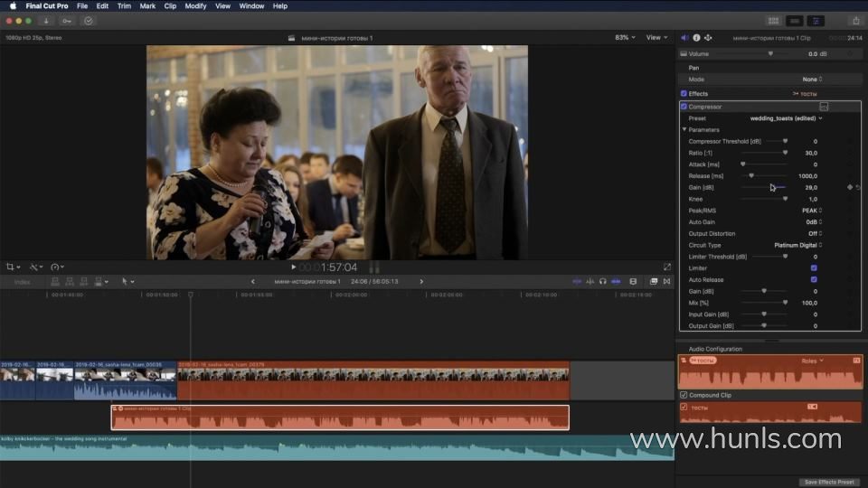Toggle the inspector sliders icon
Image resolution: width=868 pixels, height=488 pixels.
816,21
